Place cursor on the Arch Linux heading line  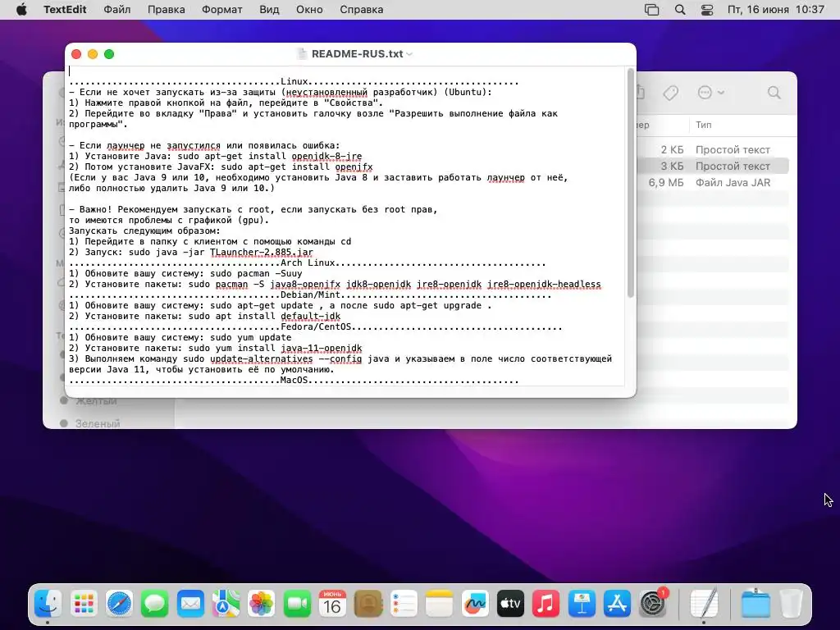[x=308, y=262]
